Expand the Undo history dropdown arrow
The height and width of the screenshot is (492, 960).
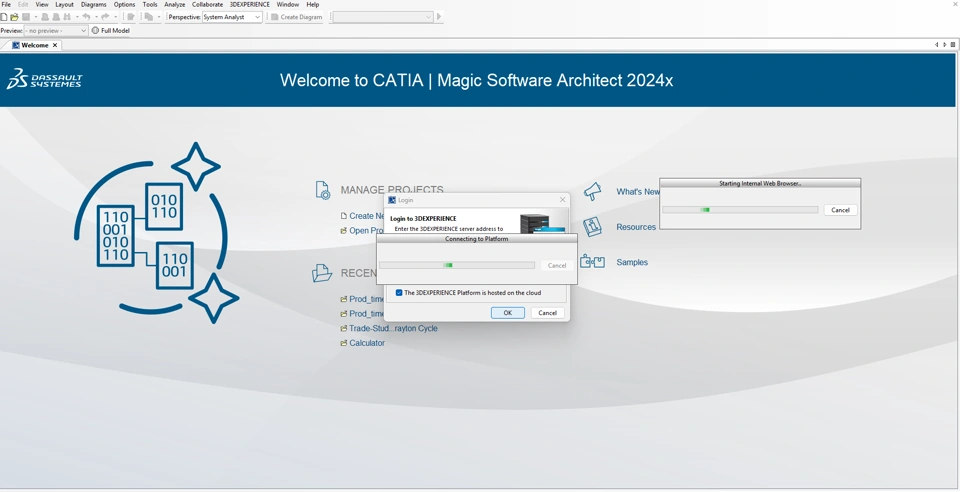pos(96,17)
